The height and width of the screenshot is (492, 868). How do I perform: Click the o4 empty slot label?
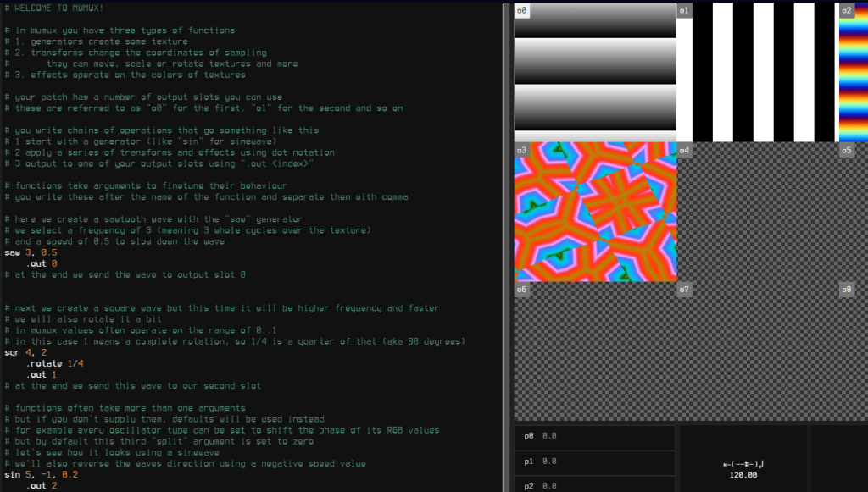click(685, 150)
